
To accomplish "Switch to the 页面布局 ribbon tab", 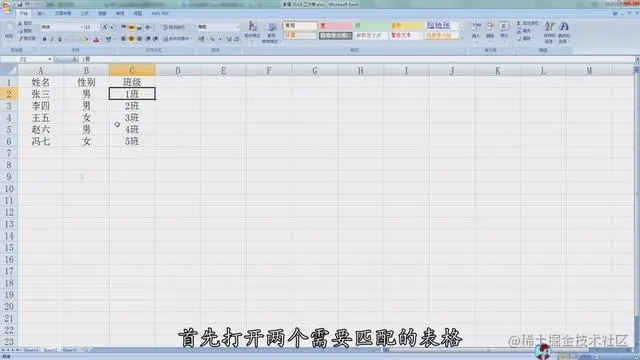I will (x=63, y=13).
